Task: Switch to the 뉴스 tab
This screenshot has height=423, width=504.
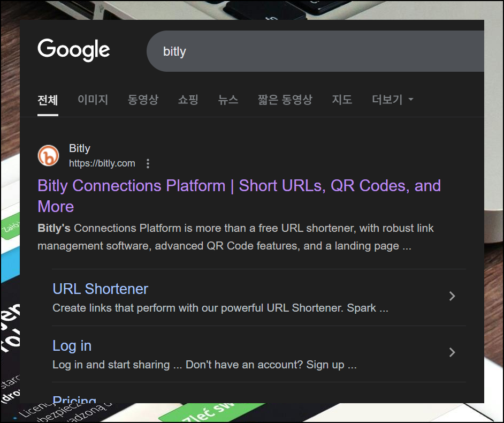Action: [x=228, y=100]
